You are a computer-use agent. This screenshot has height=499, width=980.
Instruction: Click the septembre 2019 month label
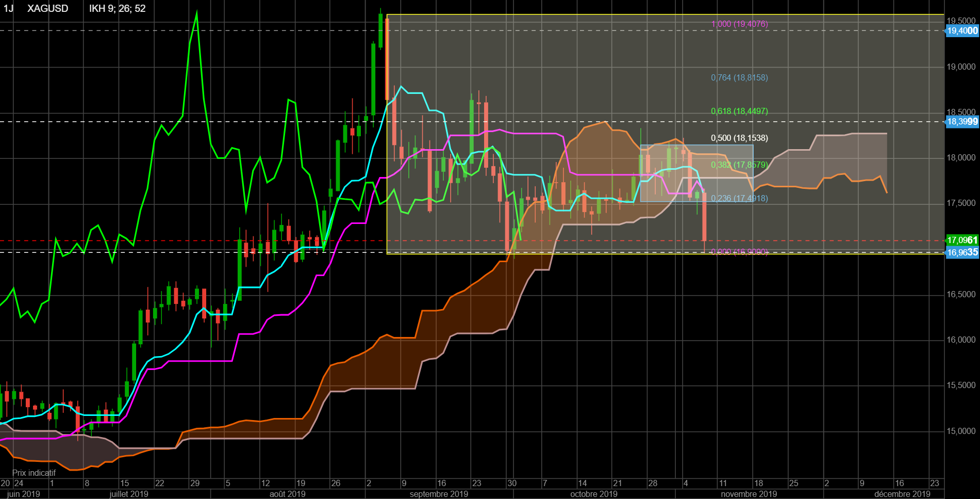tap(439, 494)
